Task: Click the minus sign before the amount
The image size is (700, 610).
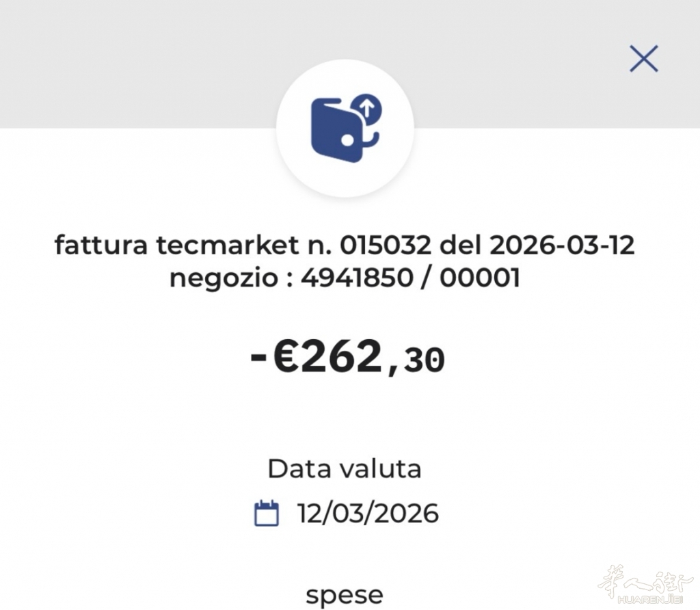Action: point(258,358)
